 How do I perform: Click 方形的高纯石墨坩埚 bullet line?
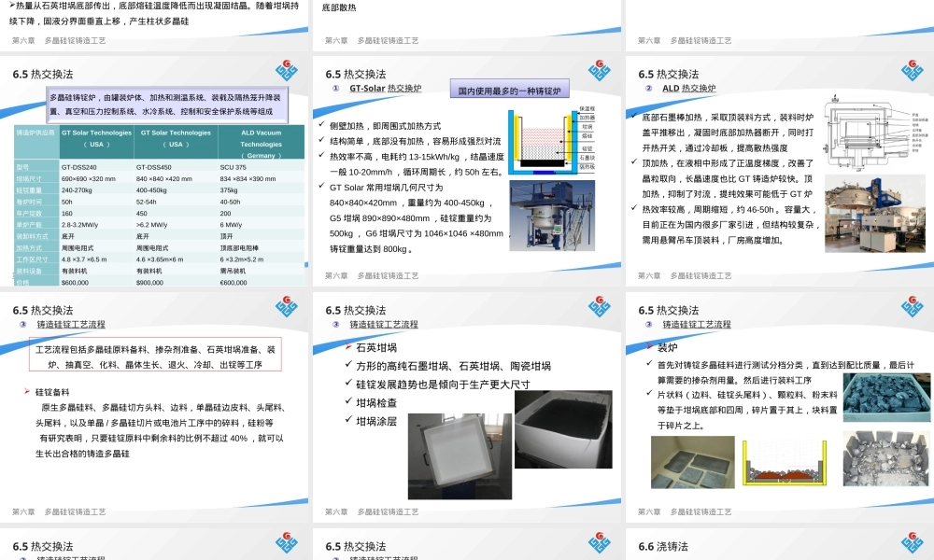pyautogui.click(x=453, y=366)
